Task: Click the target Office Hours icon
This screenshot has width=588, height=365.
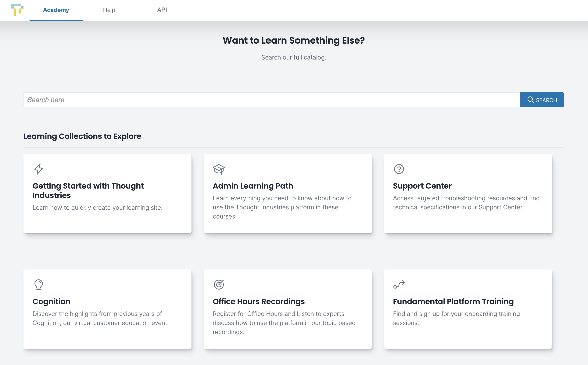Action: [219, 285]
